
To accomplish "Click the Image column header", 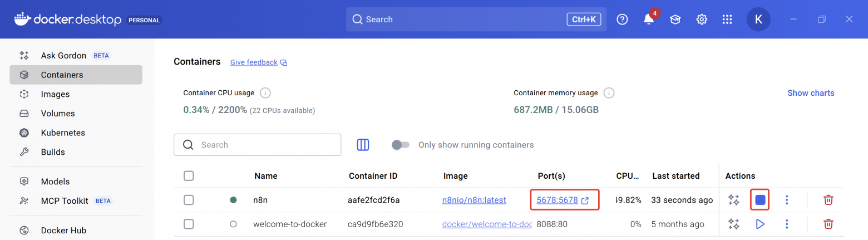I will (456, 176).
